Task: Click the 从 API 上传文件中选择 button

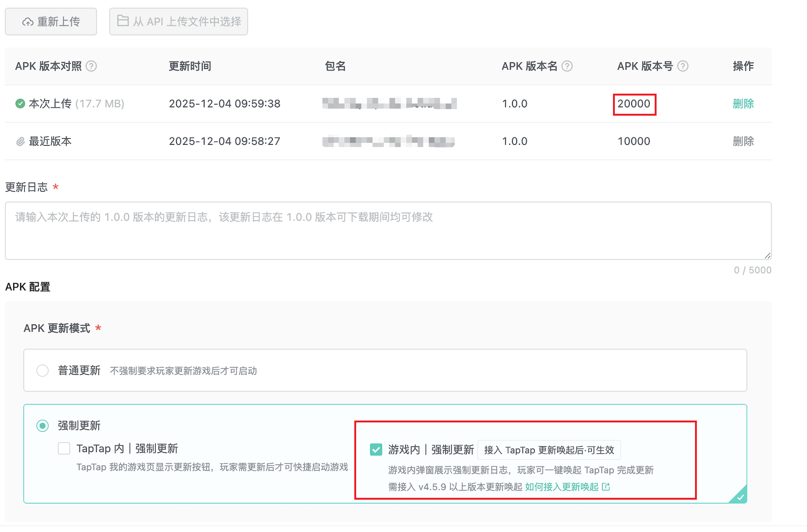Action: [x=178, y=21]
